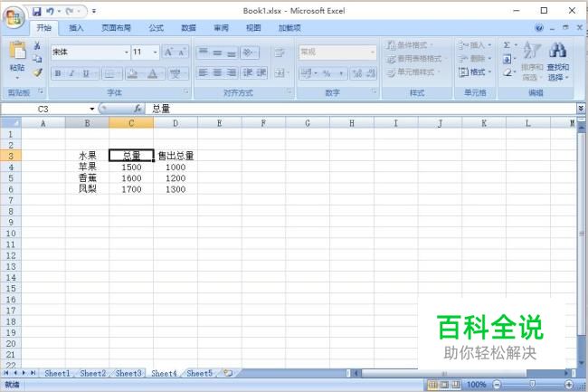This screenshot has height=392, width=588.
Task: Undo the last action
Action: tap(50, 12)
